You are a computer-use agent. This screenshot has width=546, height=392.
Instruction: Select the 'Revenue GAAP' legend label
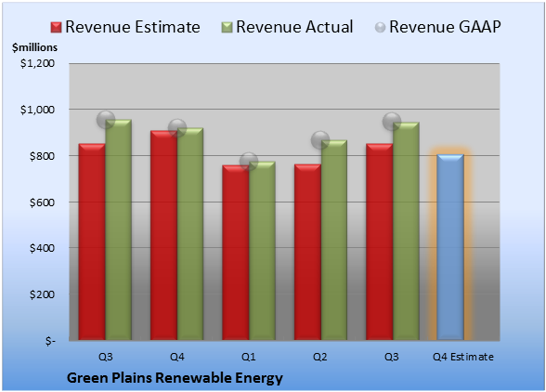pyautogui.click(x=445, y=27)
